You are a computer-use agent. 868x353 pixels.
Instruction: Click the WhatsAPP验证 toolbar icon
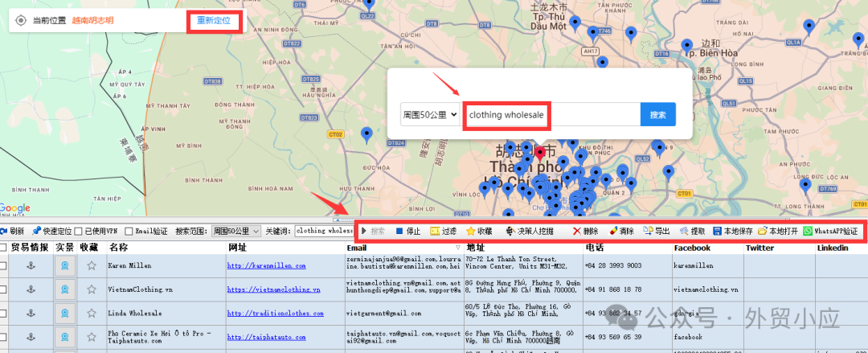[x=808, y=232]
